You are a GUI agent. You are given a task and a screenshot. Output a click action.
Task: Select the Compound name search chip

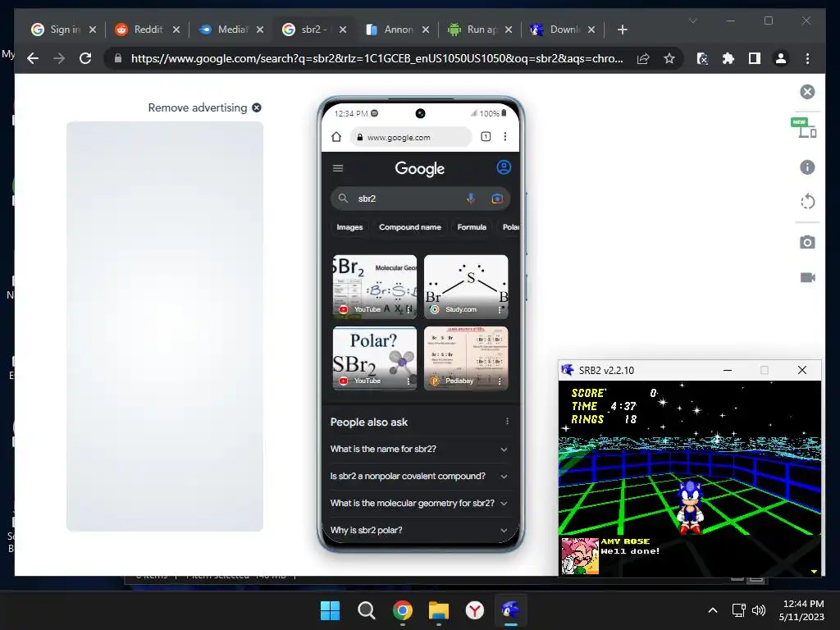410,227
